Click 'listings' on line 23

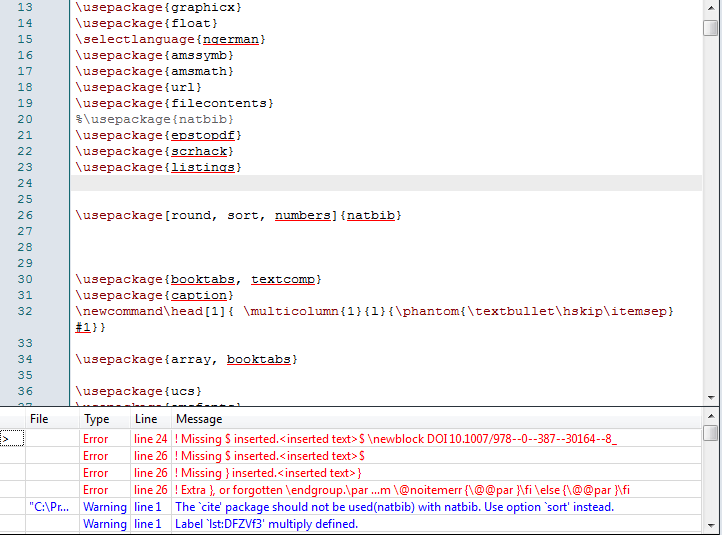[203, 168]
